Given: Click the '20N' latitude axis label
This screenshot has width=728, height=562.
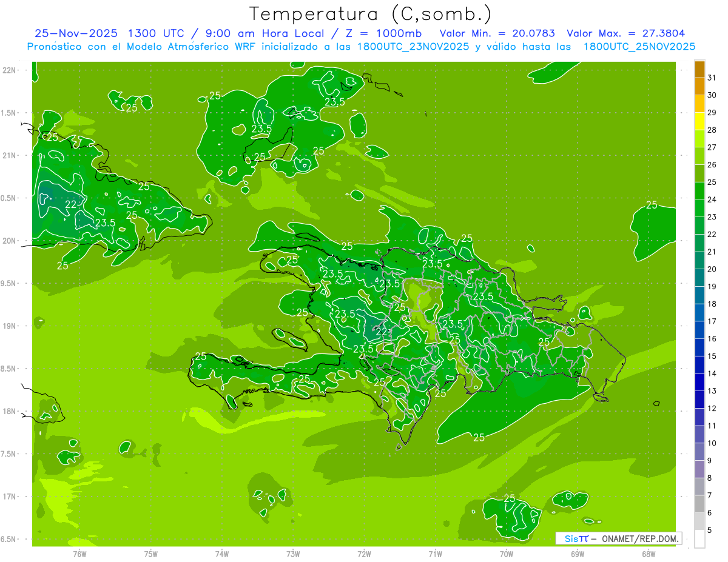Looking at the screenshot, I should 10,241.
